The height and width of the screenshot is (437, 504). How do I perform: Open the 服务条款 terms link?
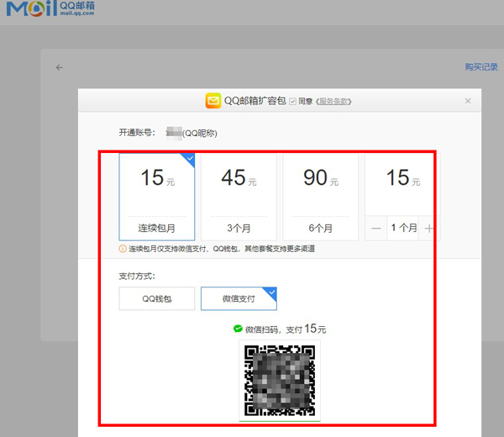coord(333,102)
